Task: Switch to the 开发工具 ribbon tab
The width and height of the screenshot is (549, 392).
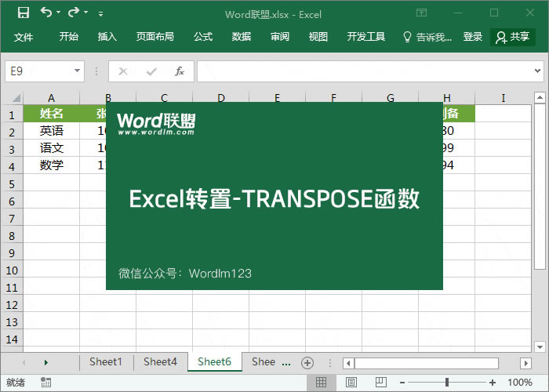Action: point(366,36)
